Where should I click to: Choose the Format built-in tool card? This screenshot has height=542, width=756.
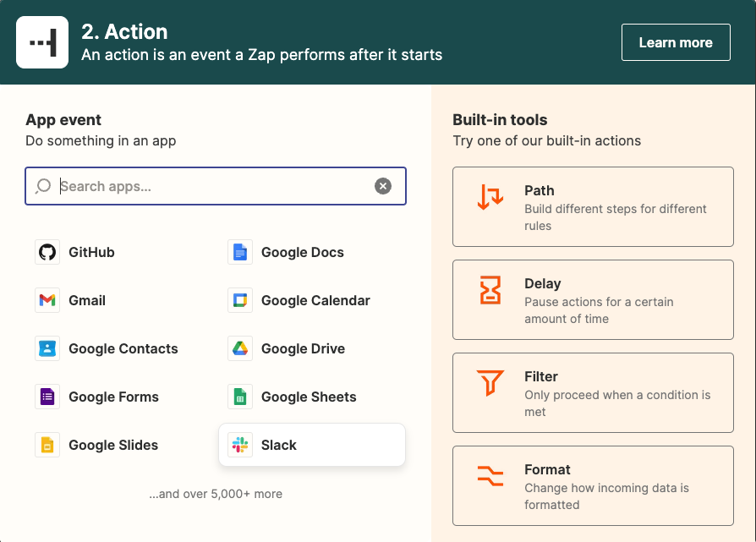click(593, 486)
